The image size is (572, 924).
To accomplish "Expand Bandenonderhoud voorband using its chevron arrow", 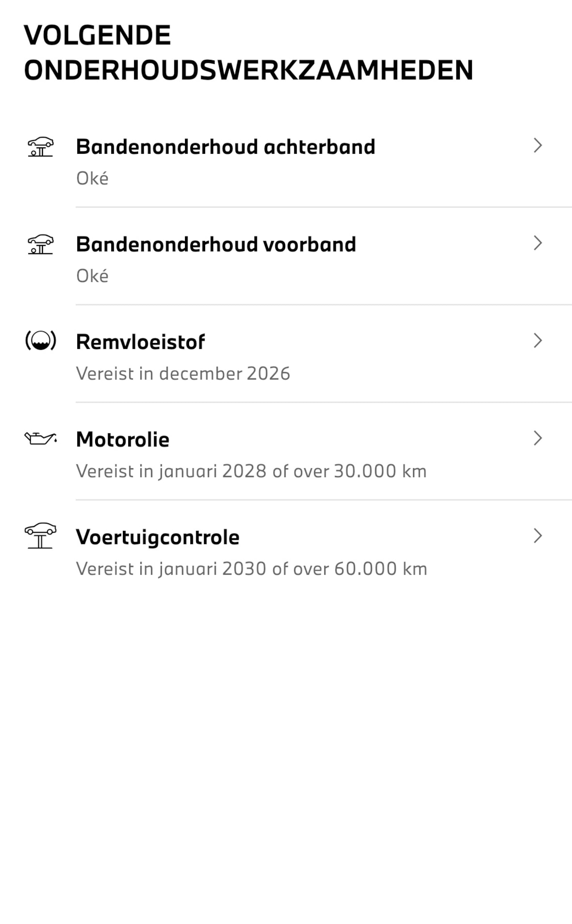I will (538, 243).
